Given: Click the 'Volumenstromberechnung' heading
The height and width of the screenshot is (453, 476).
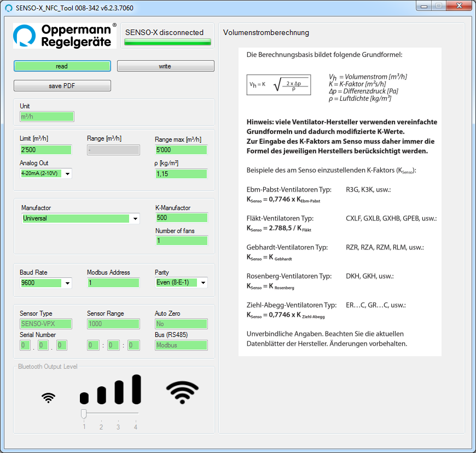Looking at the screenshot, I should pos(266,32).
